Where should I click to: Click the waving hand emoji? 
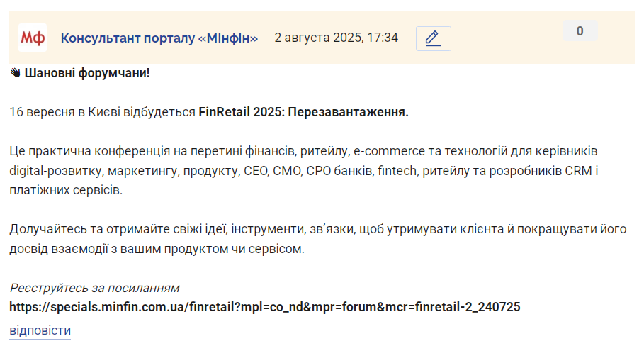click(16, 73)
